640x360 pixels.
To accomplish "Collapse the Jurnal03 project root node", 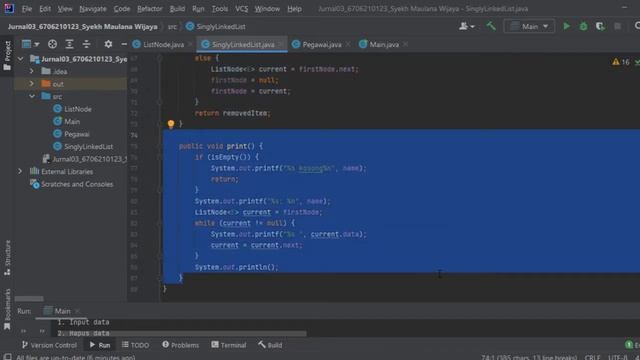I will (x=20, y=59).
